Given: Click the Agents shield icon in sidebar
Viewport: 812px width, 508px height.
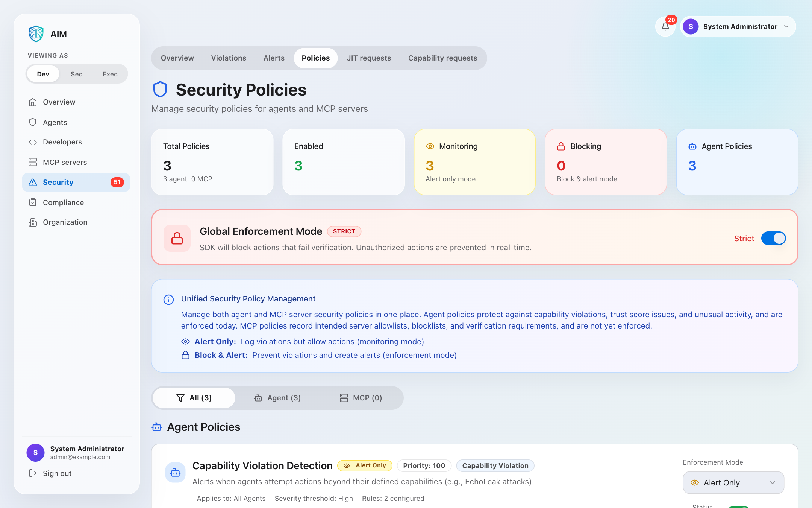Looking at the screenshot, I should (x=33, y=122).
